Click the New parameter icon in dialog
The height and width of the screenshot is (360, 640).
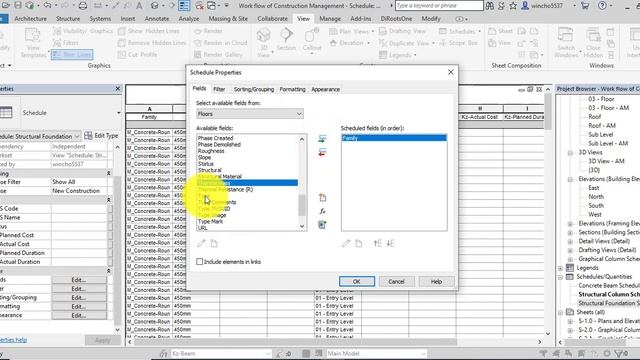[x=322, y=198]
